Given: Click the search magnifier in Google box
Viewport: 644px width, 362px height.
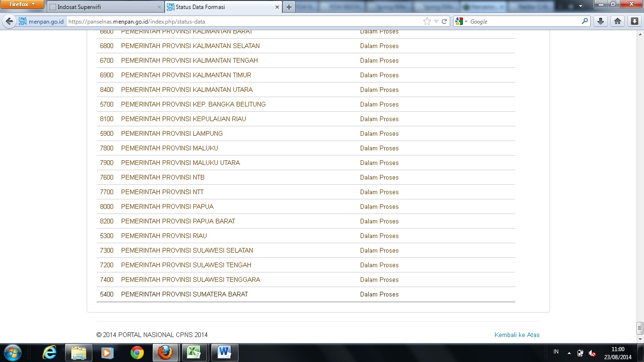Looking at the screenshot, I should tap(585, 22).
